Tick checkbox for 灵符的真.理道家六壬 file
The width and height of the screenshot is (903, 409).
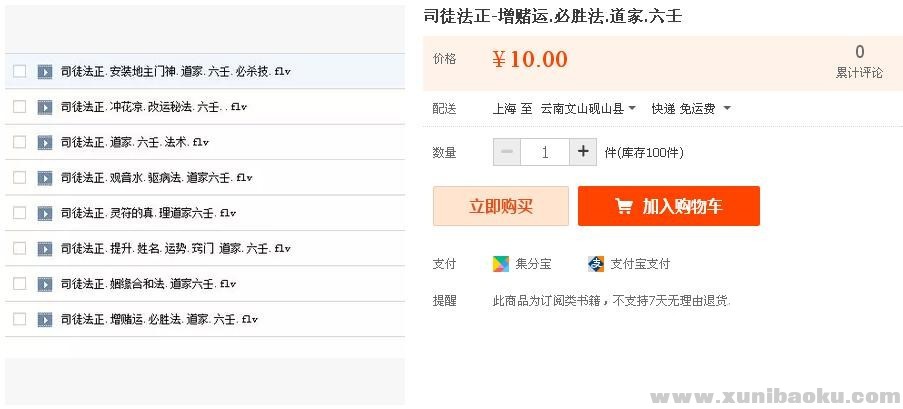pos(20,213)
